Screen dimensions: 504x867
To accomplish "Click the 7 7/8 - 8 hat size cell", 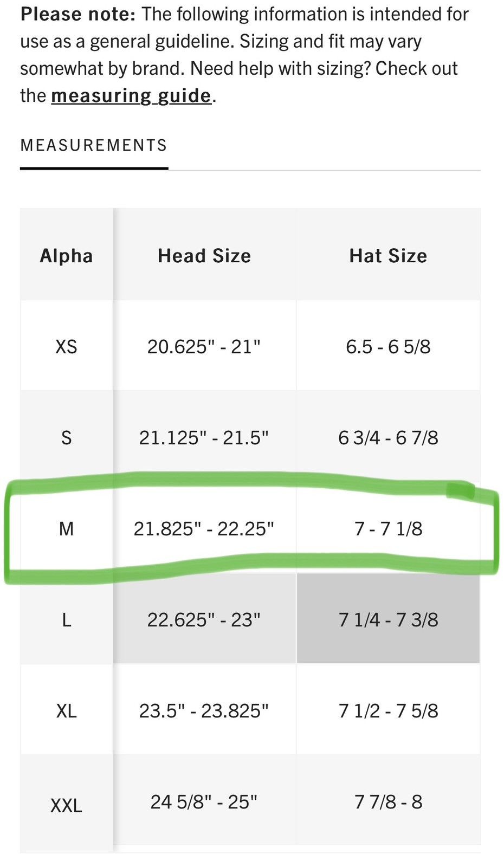I will (x=388, y=801).
